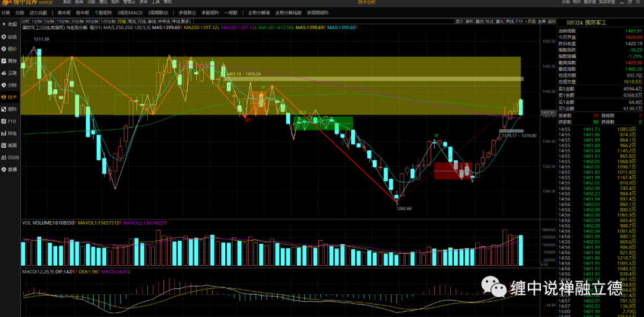Open the 显示 display options dropdown

click(x=460, y=21)
